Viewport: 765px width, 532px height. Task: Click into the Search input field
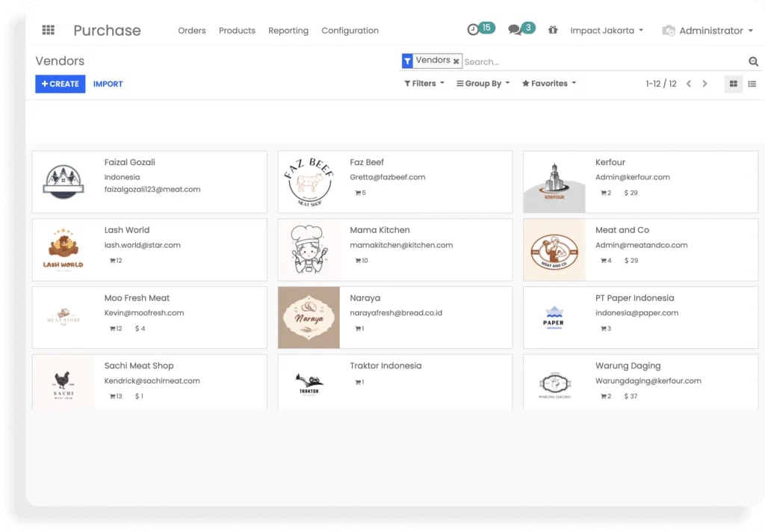pyautogui.click(x=598, y=62)
